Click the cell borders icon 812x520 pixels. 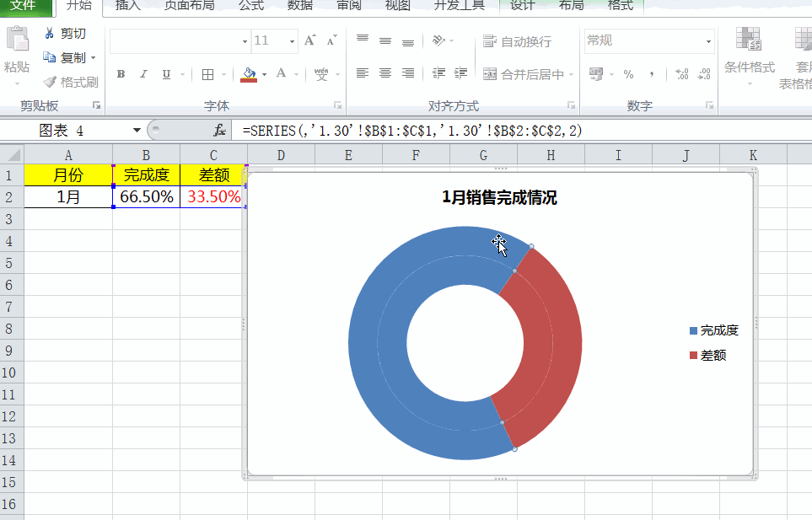coord(207,74)
